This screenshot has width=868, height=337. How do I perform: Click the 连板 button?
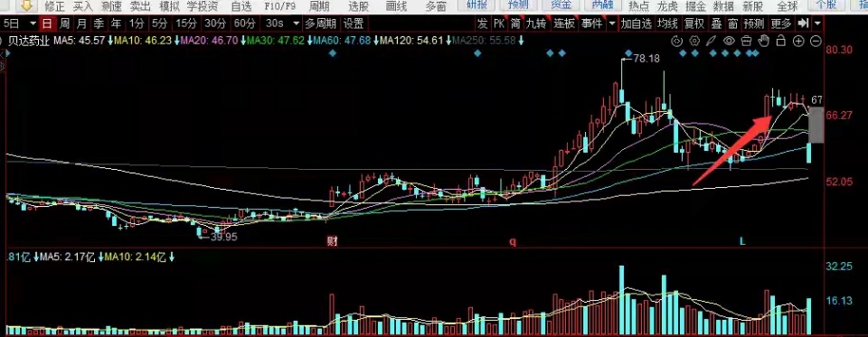coord(564,23)
